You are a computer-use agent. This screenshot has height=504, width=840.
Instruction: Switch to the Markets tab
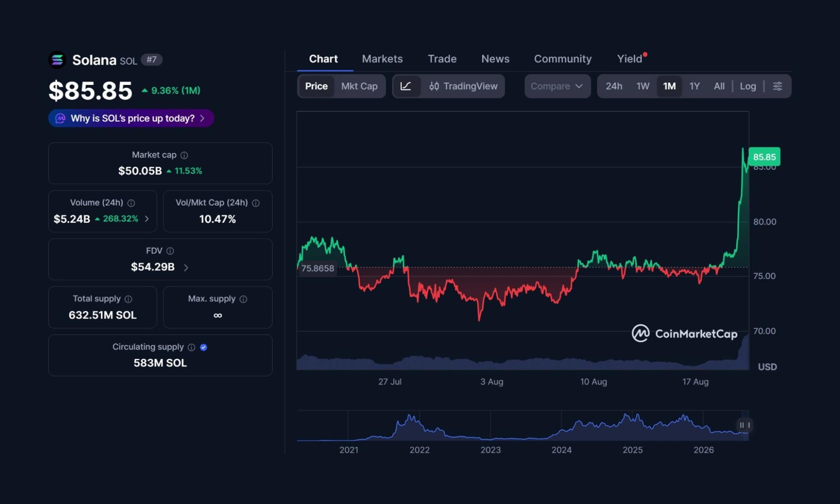[x=382, y=59]
